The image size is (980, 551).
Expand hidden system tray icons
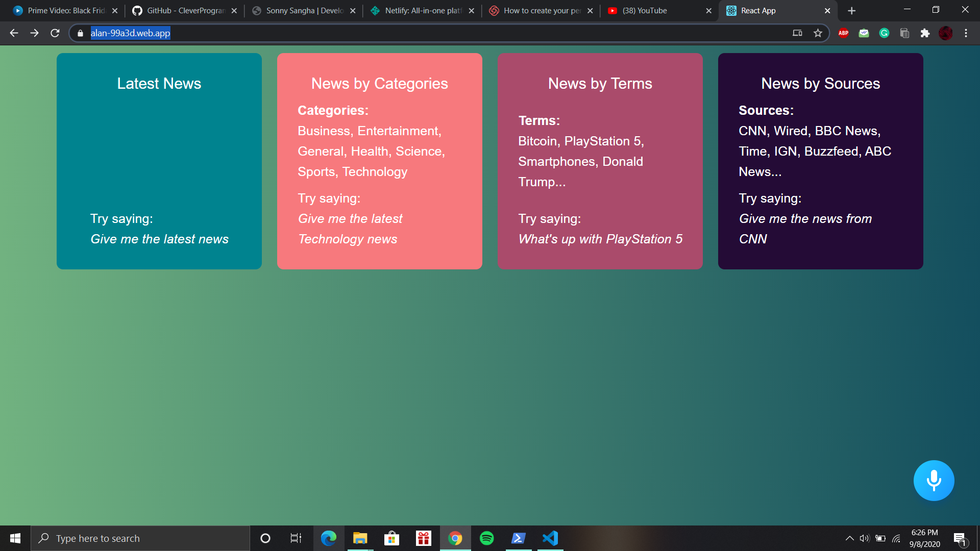coord(849,538)
